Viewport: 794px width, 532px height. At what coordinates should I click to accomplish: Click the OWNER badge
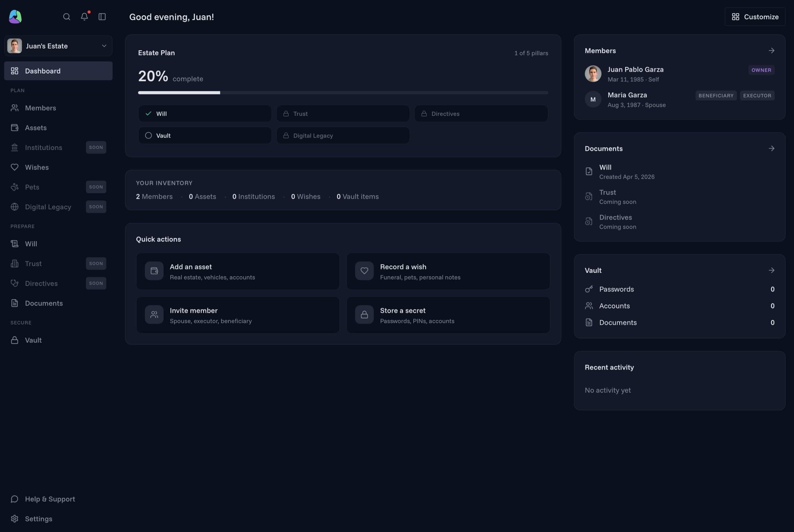pyautogui.click(x=761, y=70)
